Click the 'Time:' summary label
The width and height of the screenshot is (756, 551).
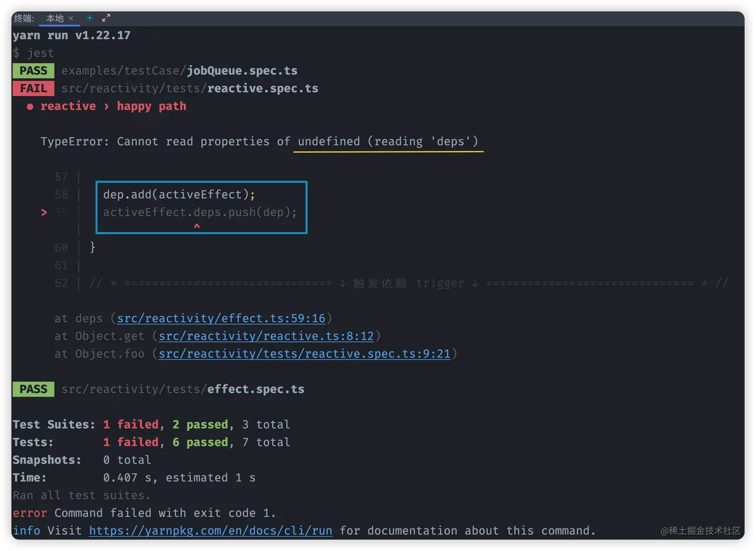[x=29, y=477]
